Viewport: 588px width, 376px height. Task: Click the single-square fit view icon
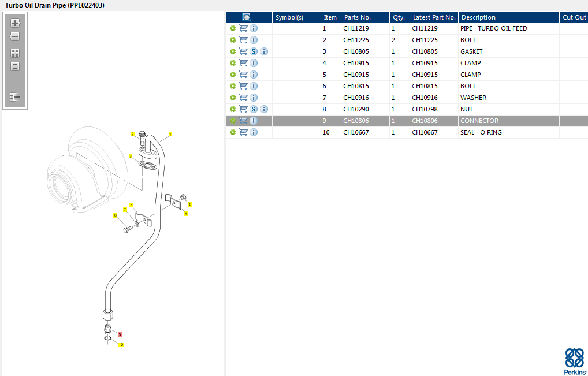(x=15, y=66)
